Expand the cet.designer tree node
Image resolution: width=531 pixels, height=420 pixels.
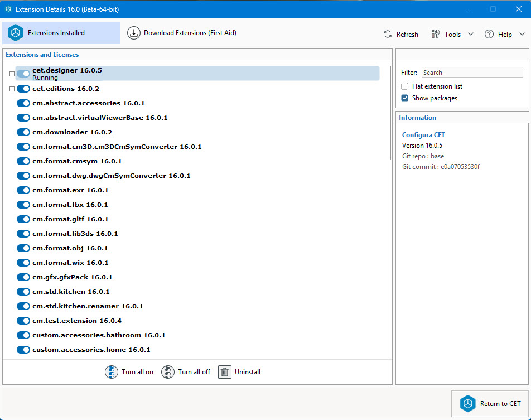coord(12,74)
